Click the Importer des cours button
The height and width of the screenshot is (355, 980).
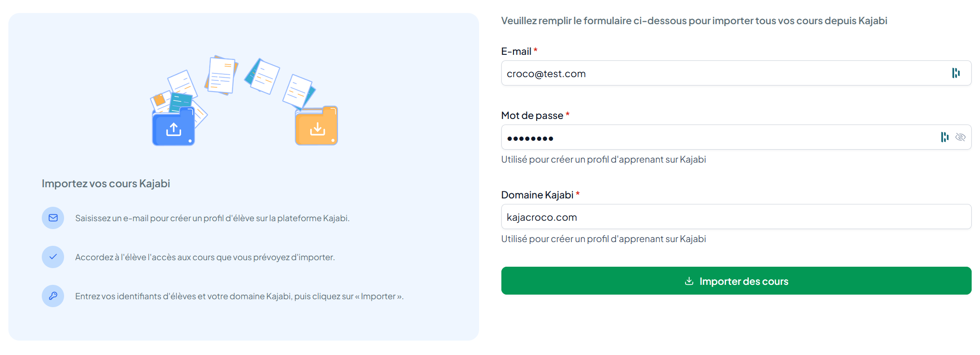(x=736, y=281)
